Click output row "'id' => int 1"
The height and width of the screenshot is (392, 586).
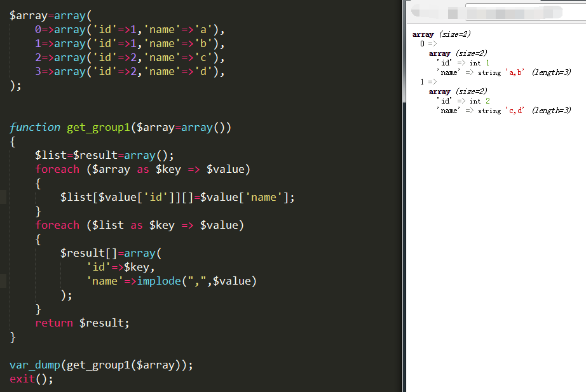(463, 63)
